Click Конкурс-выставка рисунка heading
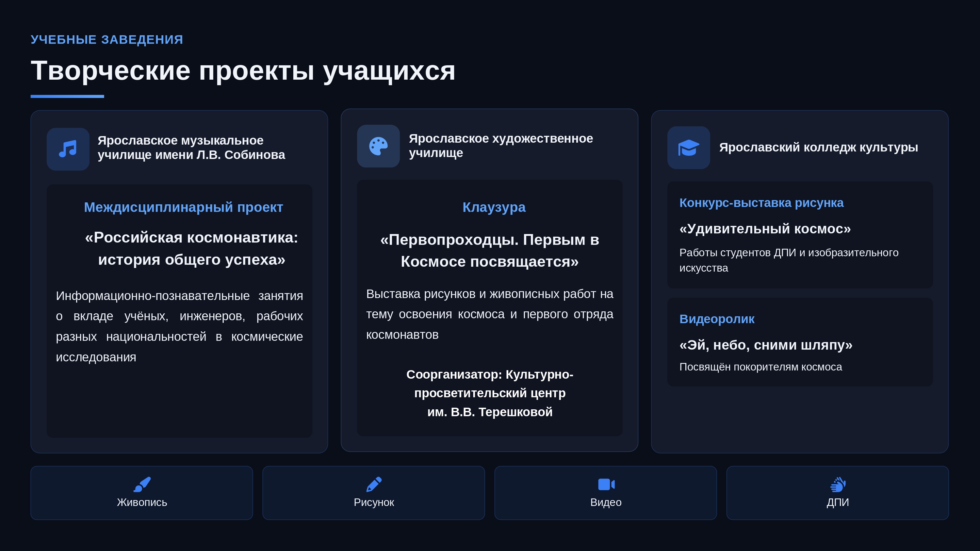The height and width of the screenshot is (551, 980). (761, 203)
